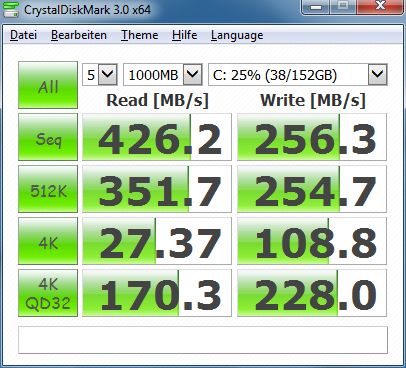Click the Seq read result 426.2
The width and height of the screenshot is (406, 368).
tap(157, 137)
